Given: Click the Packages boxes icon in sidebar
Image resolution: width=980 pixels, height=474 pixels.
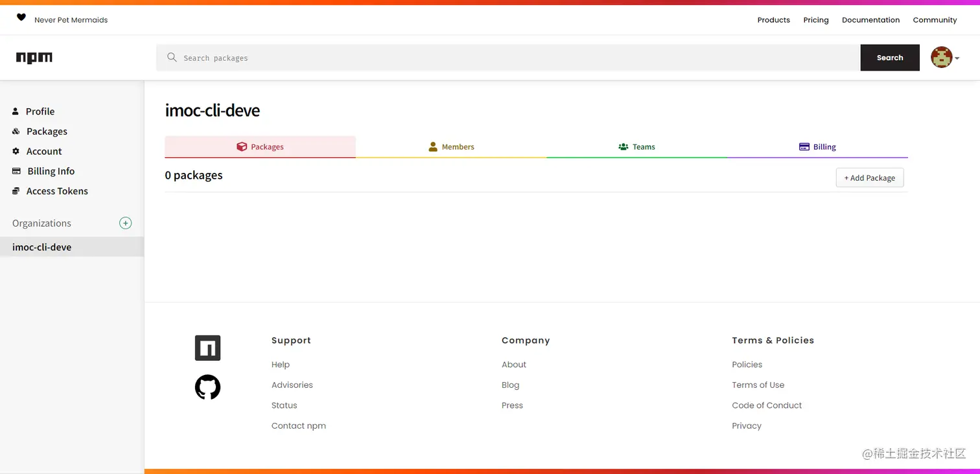Looking at the screenshot, I should pos(16,131).
